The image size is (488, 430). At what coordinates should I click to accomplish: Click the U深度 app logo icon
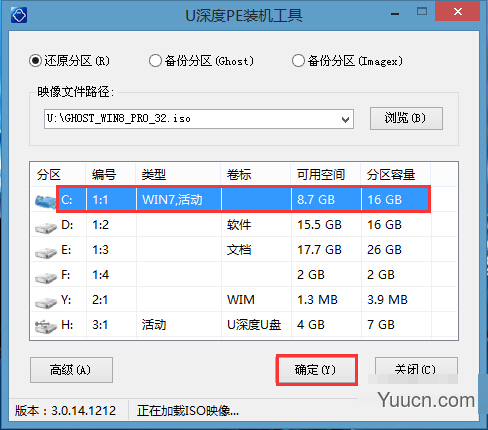(19, 15)
